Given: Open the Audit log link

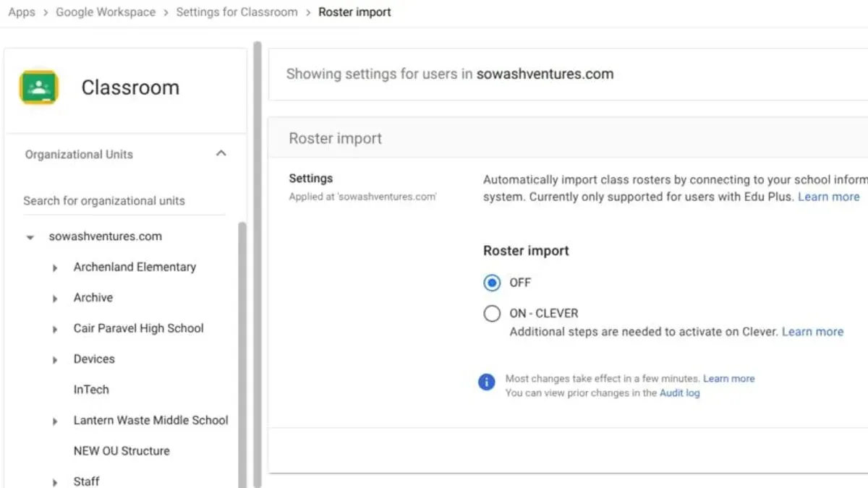Looking at the screenshot, I should (680, 393).
